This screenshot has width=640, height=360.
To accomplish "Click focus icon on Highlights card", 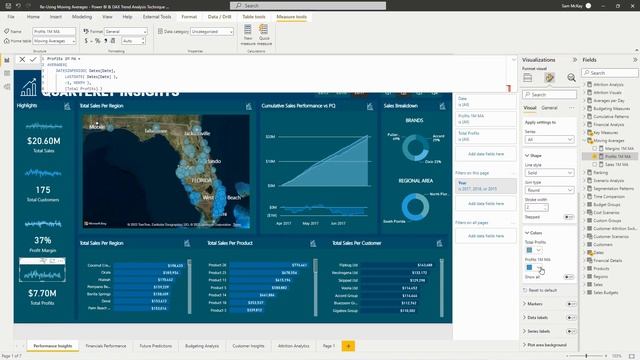I will [67, 106].
